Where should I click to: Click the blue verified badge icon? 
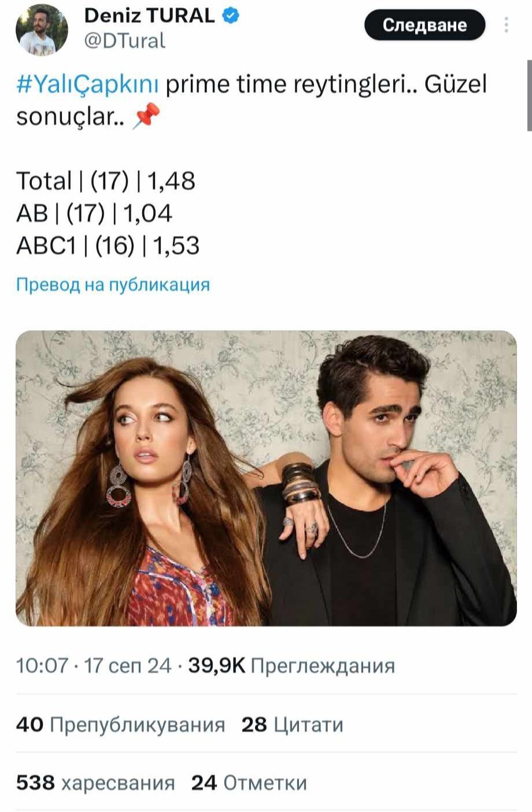[231, 16]
